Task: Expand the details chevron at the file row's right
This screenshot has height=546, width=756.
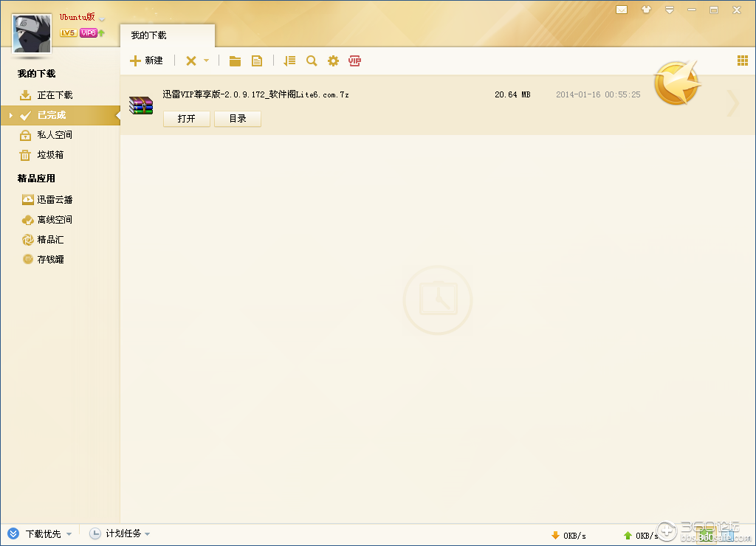Action: click(x=733, y=102)
